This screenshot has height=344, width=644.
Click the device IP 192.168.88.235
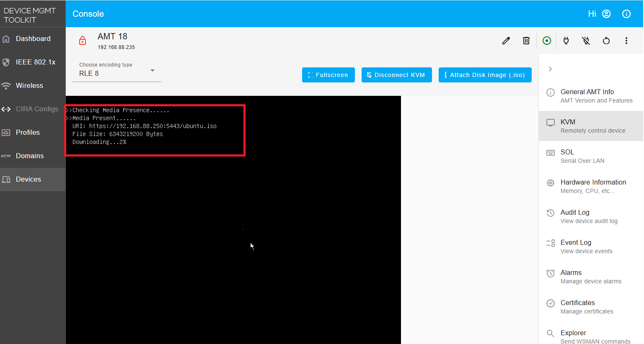pyautogui.click(x=116, y=47)
